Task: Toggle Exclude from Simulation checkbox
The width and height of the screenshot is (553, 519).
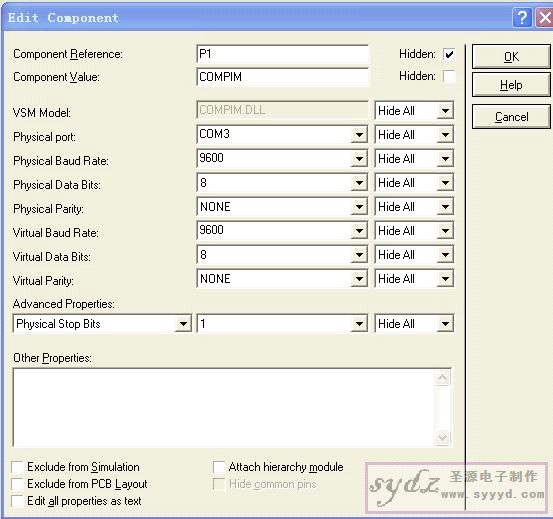Action: pos(17,467)
